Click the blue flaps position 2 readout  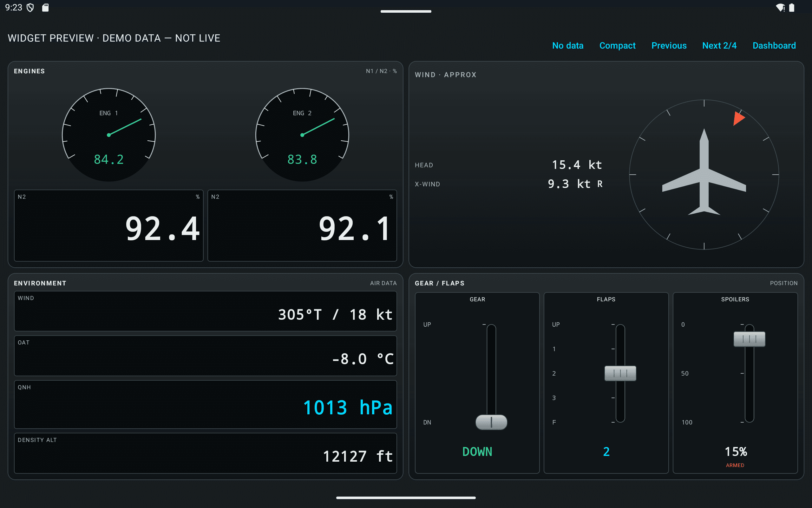point(606,451)
